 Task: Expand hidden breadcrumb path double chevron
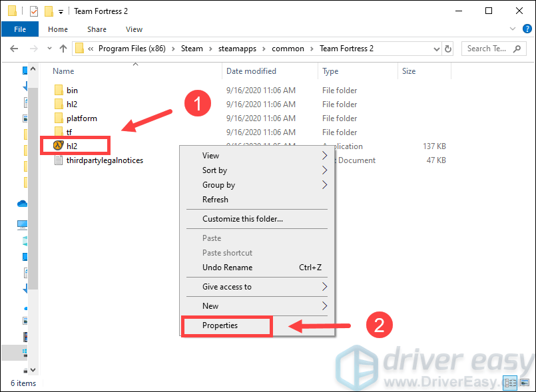pyautogui.click(x=91, y=49)
